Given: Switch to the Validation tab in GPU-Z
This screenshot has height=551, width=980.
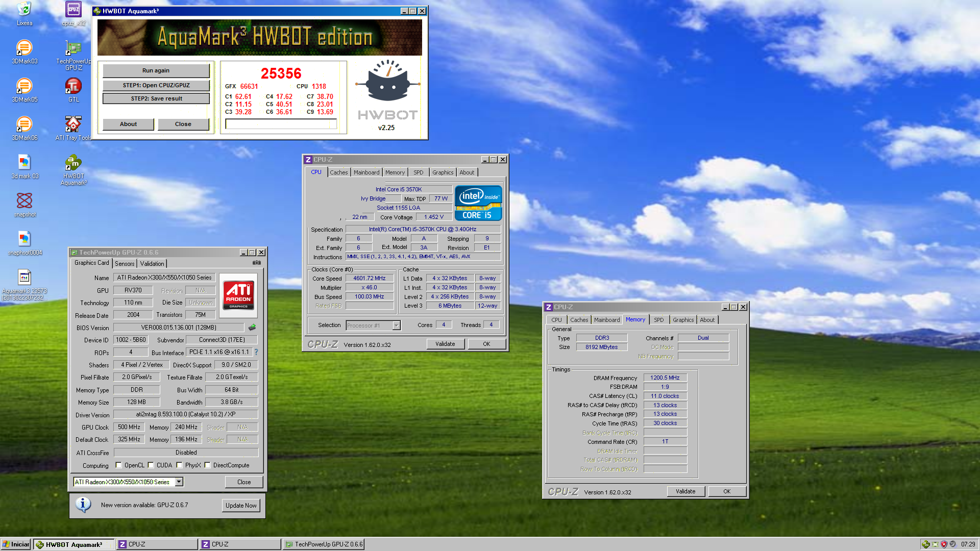Looking at the screenshot, I should click(x=152, y=263).
